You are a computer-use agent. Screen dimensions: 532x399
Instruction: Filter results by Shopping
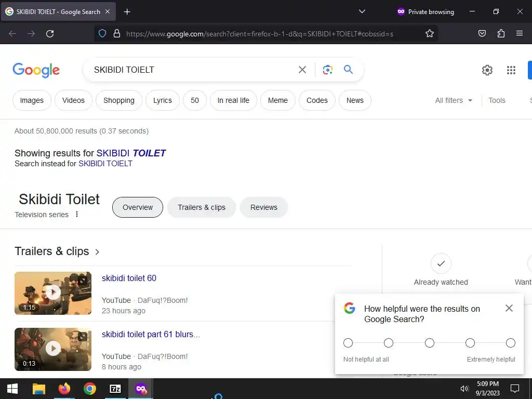[119, 100]
